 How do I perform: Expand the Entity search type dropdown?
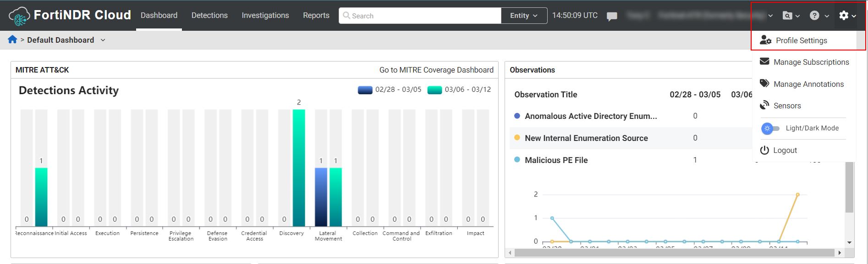coord(524,16)
